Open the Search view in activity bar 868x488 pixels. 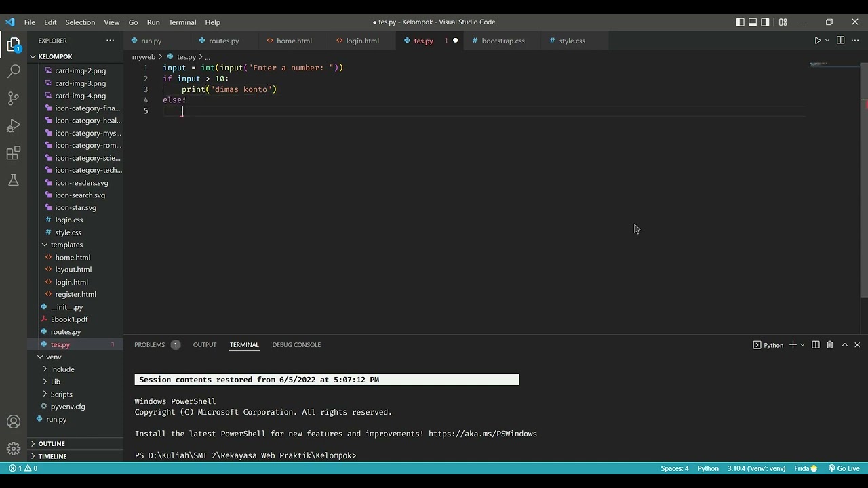[14, 70]
